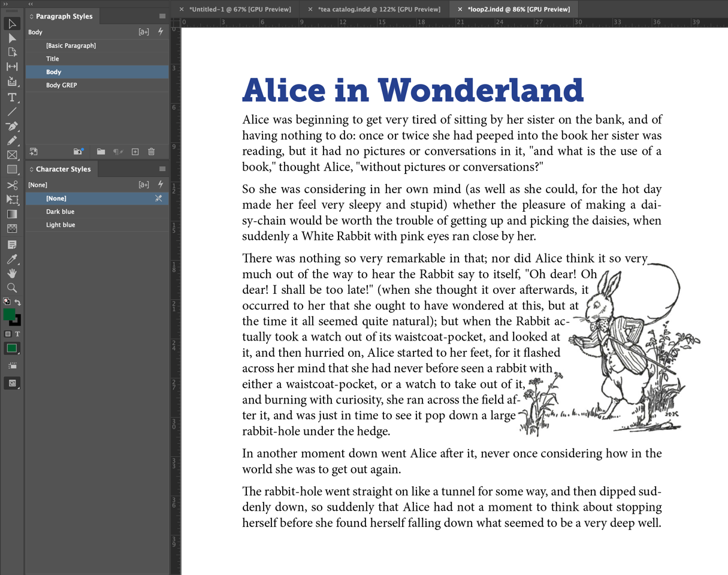Activate the Pen tool
This screenshot has height=575, width=728.
click(x=12, y=127)
